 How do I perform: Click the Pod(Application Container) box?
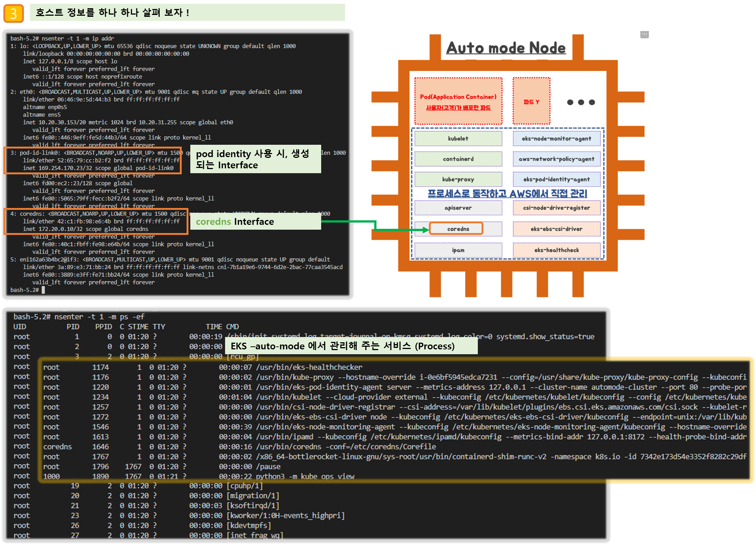(458, 101)
